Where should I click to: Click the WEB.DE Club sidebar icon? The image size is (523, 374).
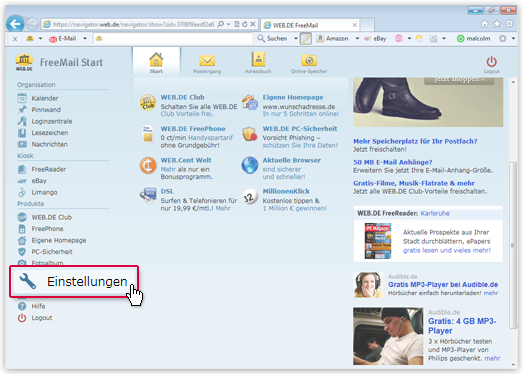[22, 217]
